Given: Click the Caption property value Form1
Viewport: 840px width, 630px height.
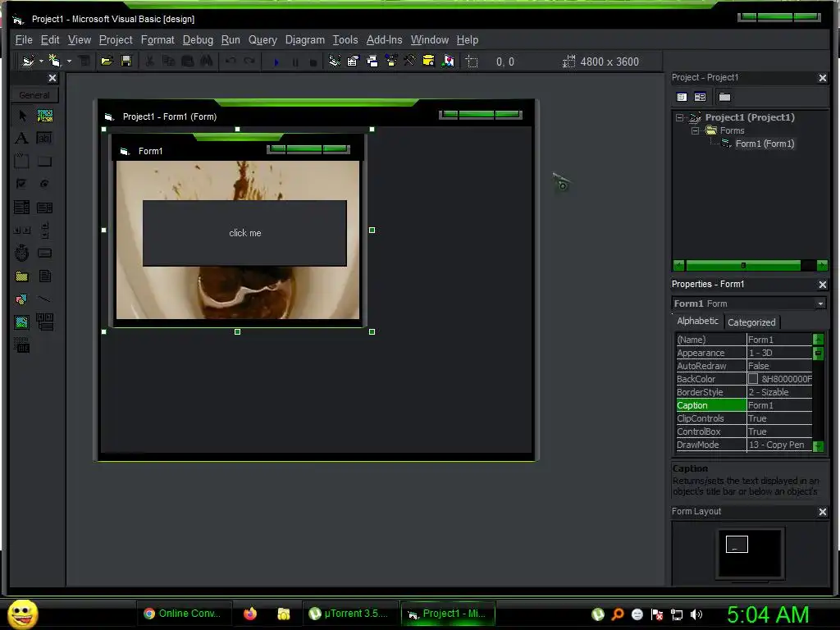Looking at the screenshot, I should (779, 405).
